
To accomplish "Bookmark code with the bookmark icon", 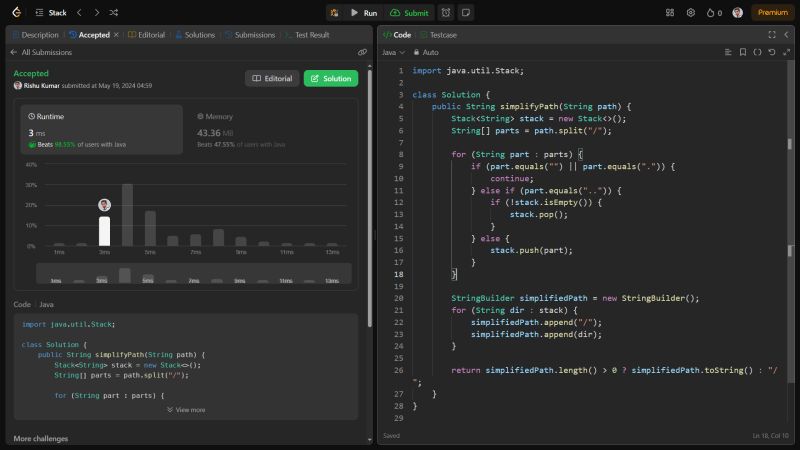I will click(743, 52).
